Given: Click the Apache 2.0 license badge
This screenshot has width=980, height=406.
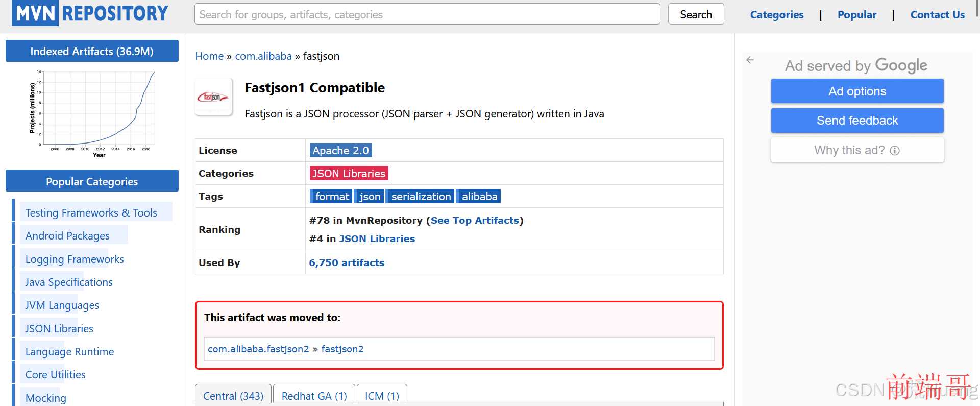Looking at the screenshot, I should point(340,150).
